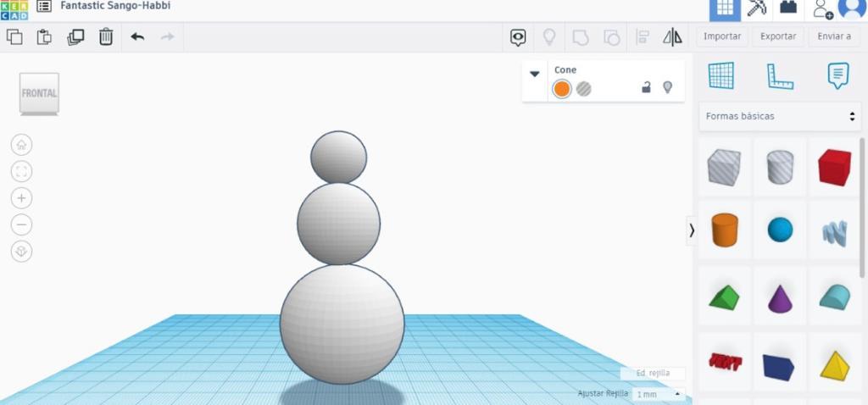Open the user profile avatar
Viewport: 868px width, 405px height.
(x=853, y=8)
